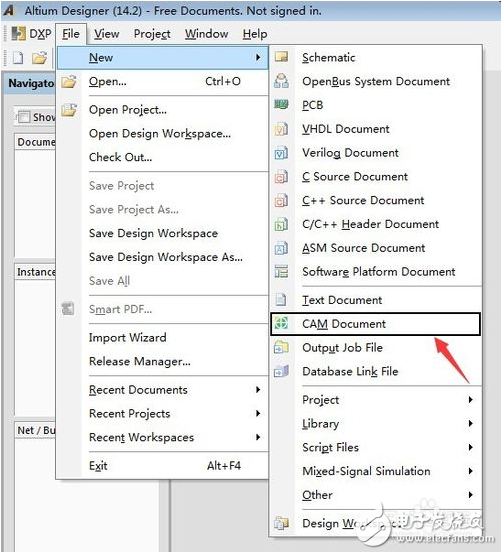Click the new blank document toolbar icon
Screen dimensions: 503x555
point(18,57)
